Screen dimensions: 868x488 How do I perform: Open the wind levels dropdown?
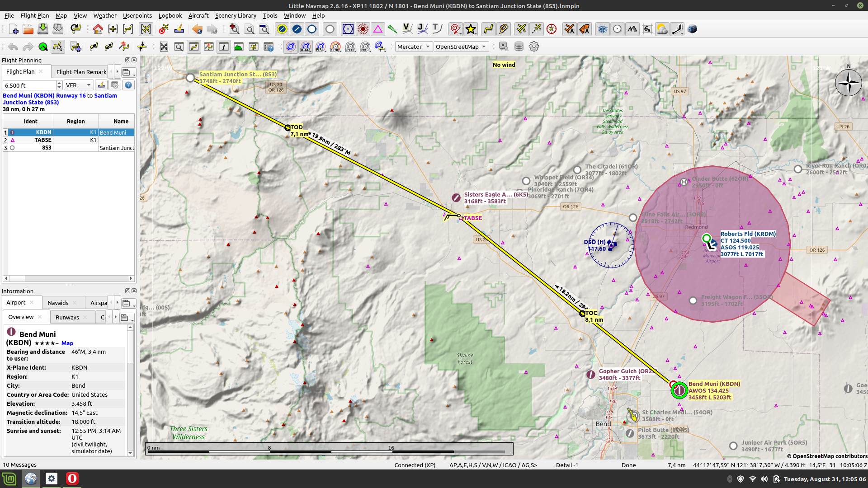click(677, 29)
